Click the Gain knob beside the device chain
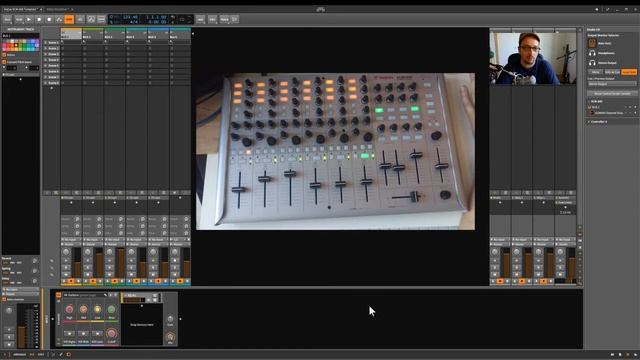The width and height of the screenshot is (640, 360). pos(170,319)
